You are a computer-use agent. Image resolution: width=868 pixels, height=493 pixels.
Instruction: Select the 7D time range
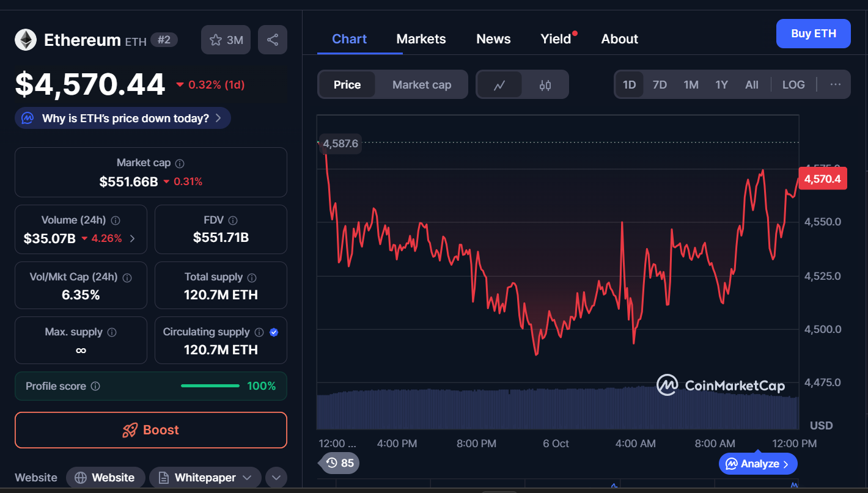coord(660,85)
